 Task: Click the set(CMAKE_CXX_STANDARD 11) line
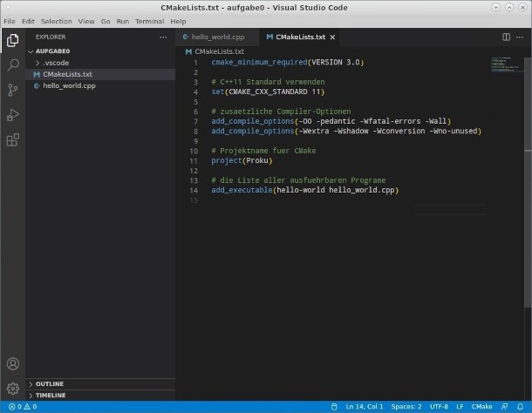click(x=268, y=91)
